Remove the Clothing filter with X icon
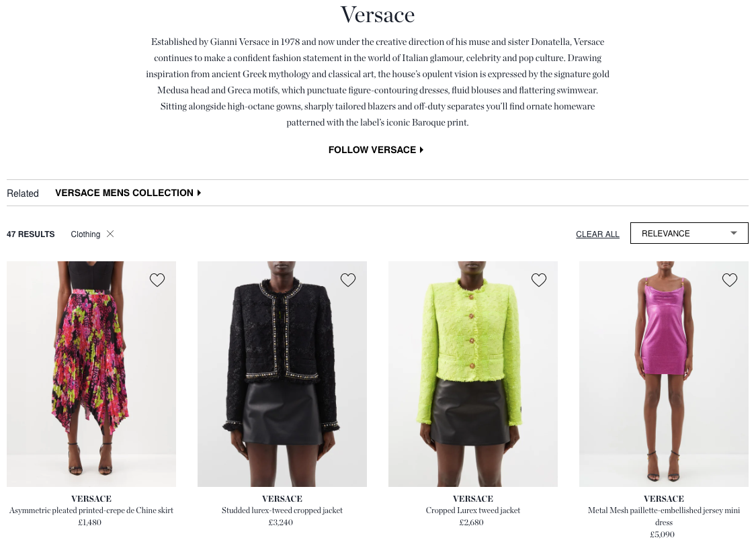The width and height of the screenshot is (756, 540). [x=110, y=234]
